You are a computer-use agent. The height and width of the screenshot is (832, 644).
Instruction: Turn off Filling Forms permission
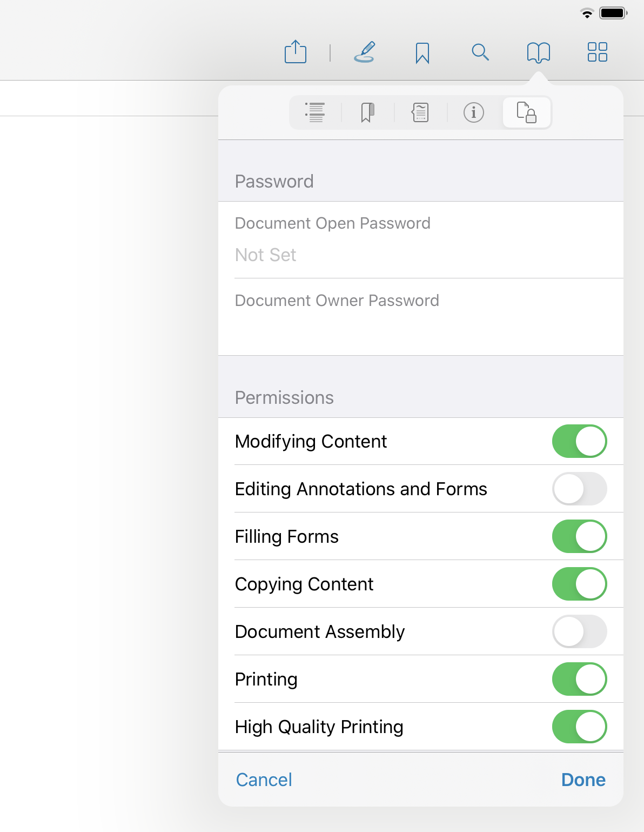point(579,536)
